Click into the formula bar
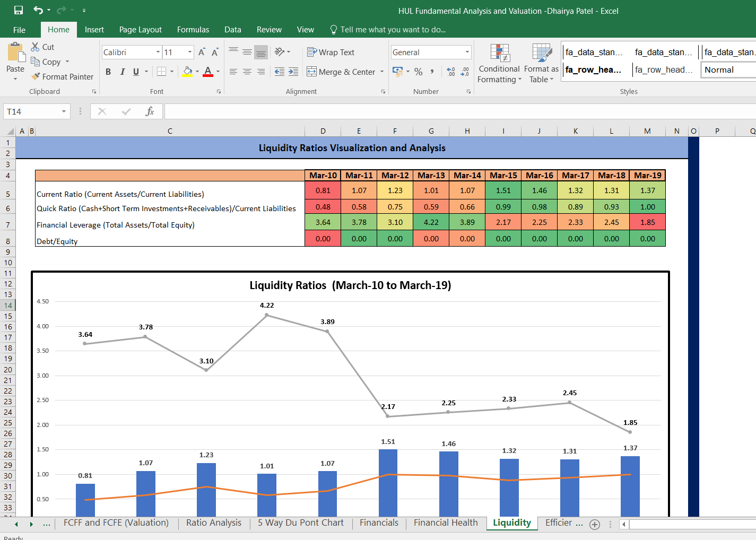 pos(460,111)
